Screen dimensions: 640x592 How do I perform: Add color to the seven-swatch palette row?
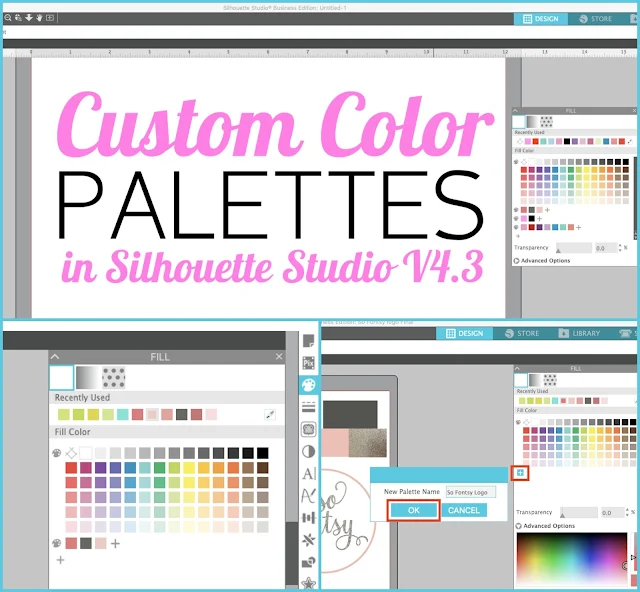tap(578, 227)
